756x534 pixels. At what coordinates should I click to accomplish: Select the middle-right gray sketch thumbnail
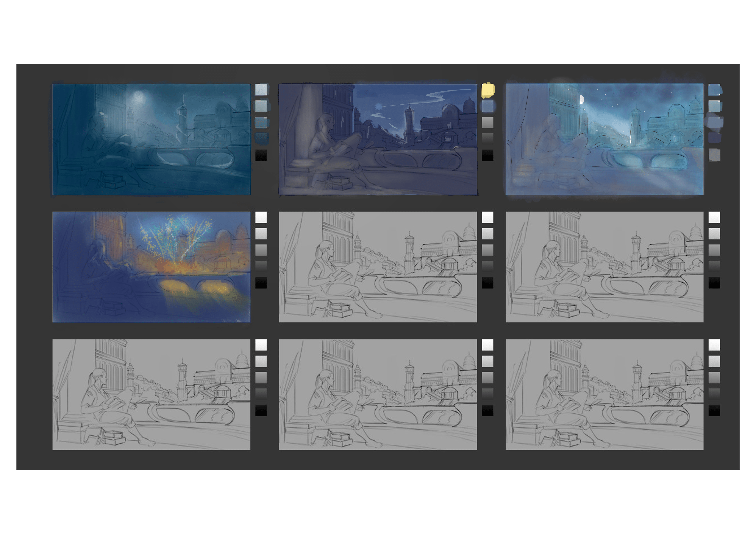(x=604, y=267)
